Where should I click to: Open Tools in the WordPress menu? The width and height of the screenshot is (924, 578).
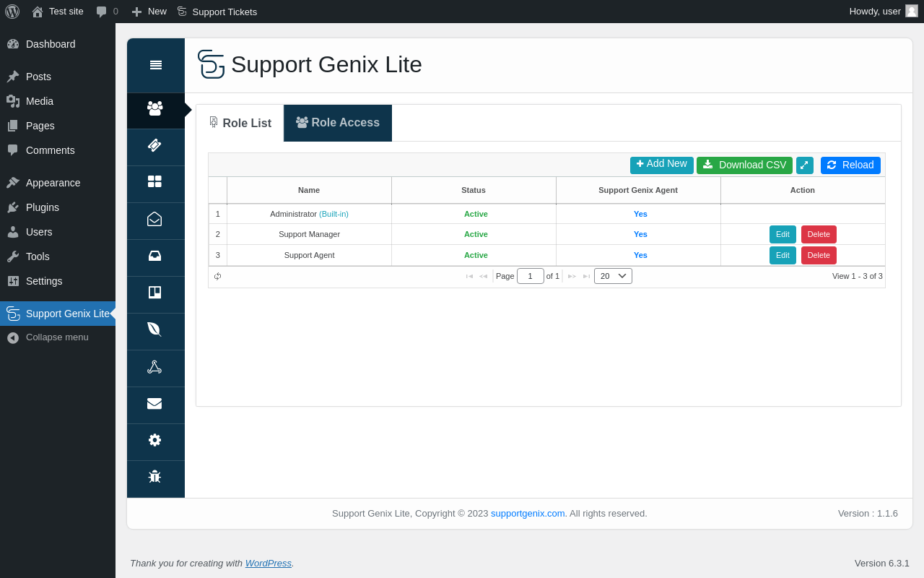[58, 256]
